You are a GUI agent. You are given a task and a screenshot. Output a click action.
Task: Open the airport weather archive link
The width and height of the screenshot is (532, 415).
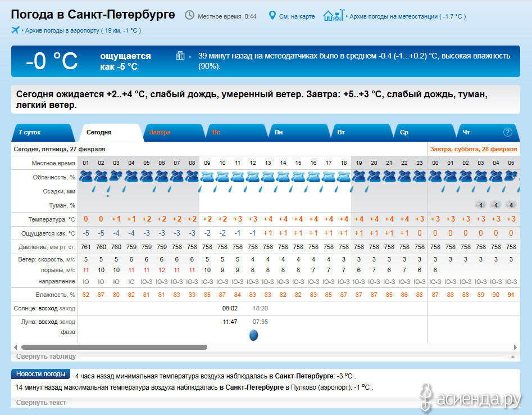coord(83,30)
